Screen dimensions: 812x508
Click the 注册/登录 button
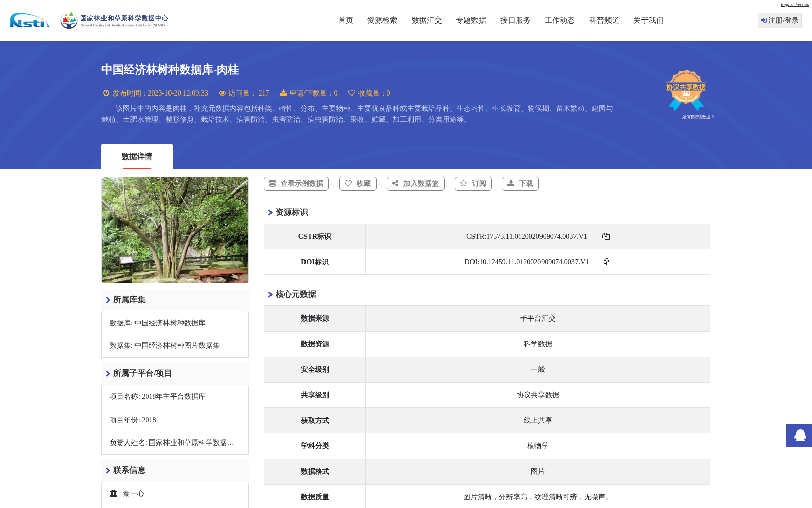coord(780,20)
